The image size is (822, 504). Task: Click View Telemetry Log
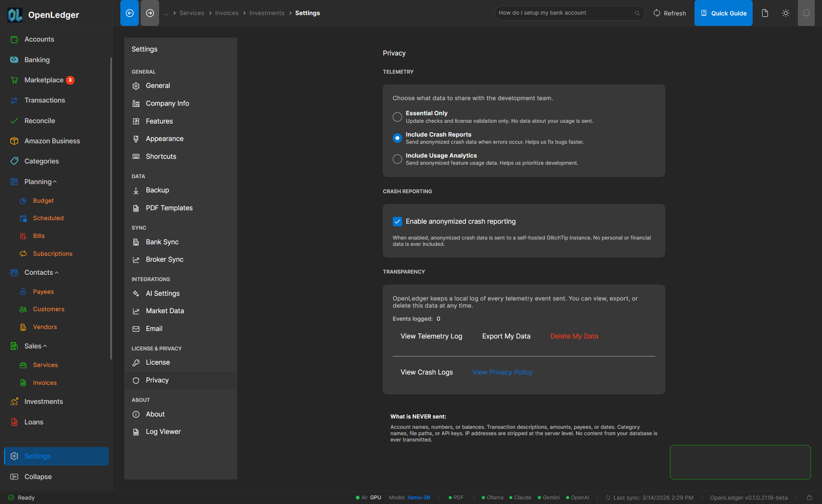(431, 336)
